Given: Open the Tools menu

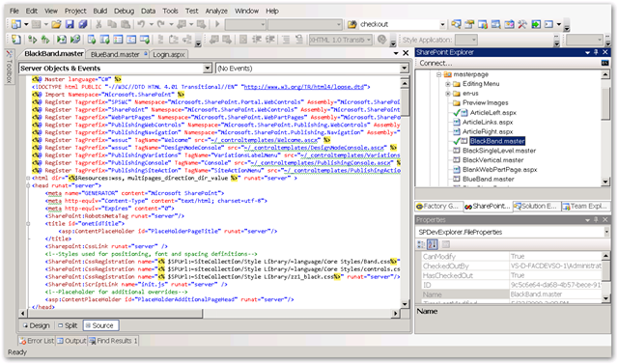Looking at the screenshot, I should [170, 11].
